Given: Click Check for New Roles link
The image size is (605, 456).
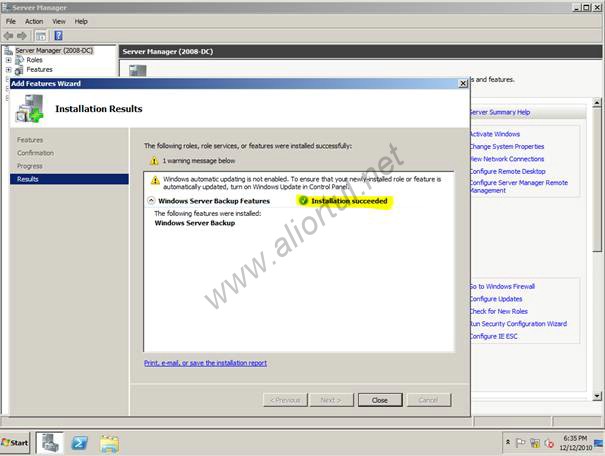Looking at the screenshot, I should pos(499,311).
